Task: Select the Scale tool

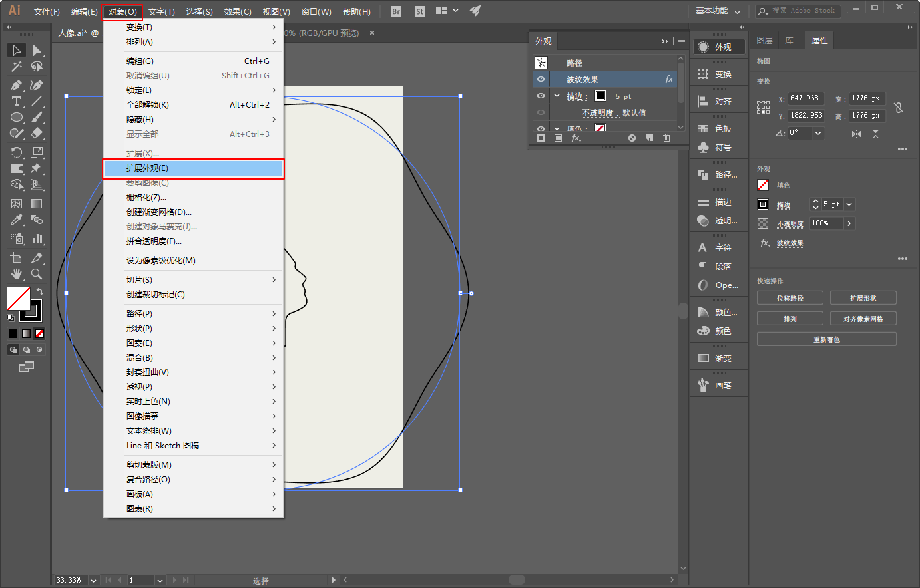Action: [37, 152]
